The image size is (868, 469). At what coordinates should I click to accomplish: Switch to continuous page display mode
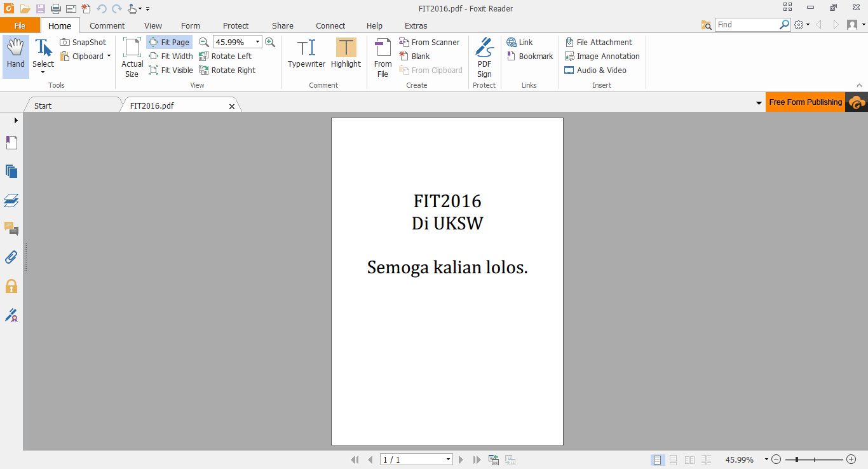pos(674,459)
